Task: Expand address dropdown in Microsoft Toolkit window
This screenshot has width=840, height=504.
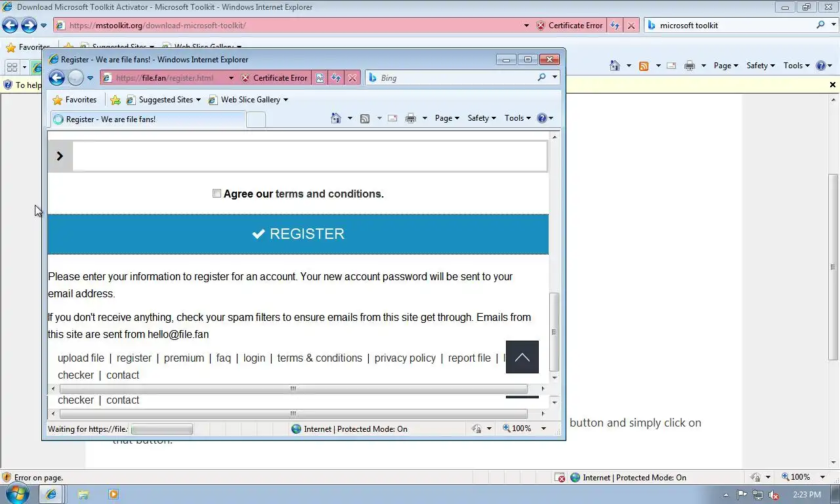Action: [x=526, y=26]
